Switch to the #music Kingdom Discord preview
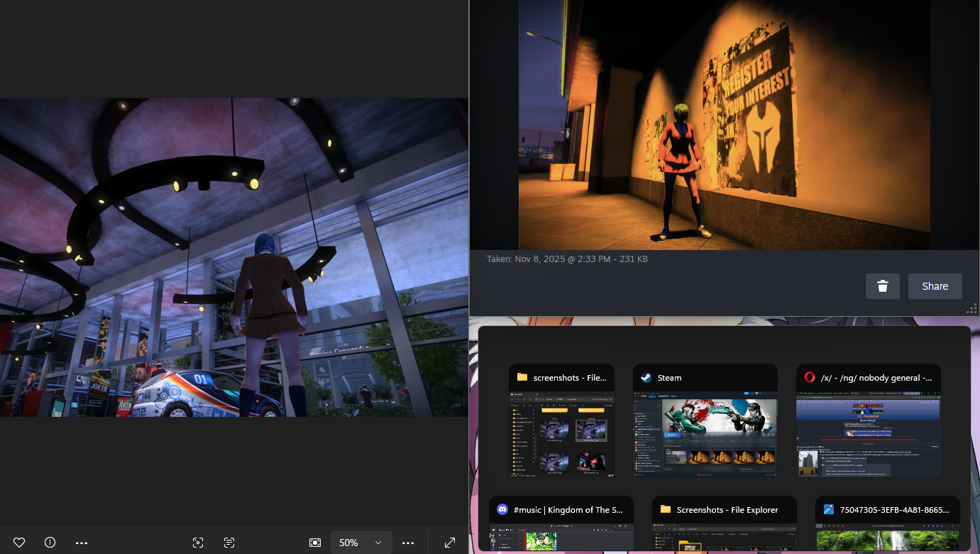The height and width of the screenshot is (554, 980). coord(561,523)
